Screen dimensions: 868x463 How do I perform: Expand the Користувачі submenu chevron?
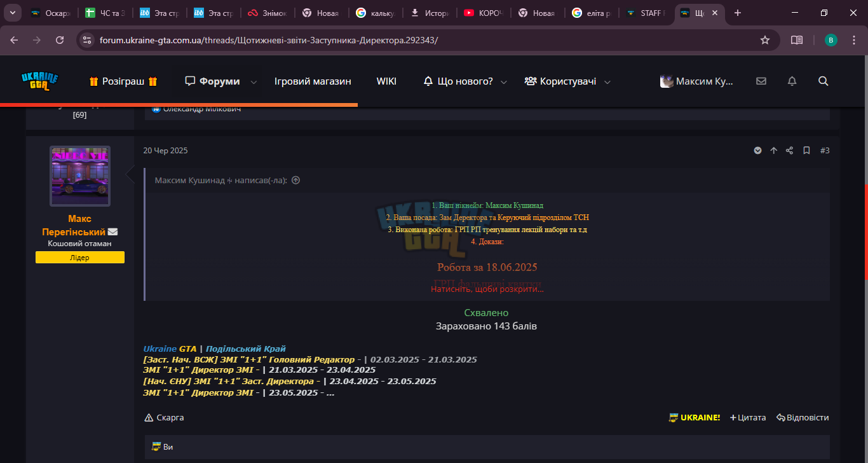(607, 82)
